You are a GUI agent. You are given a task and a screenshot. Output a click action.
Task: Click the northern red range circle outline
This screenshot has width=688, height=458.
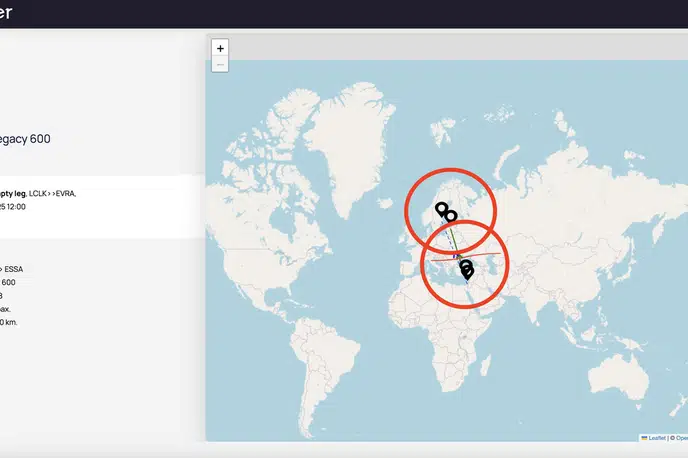point(450,168)
